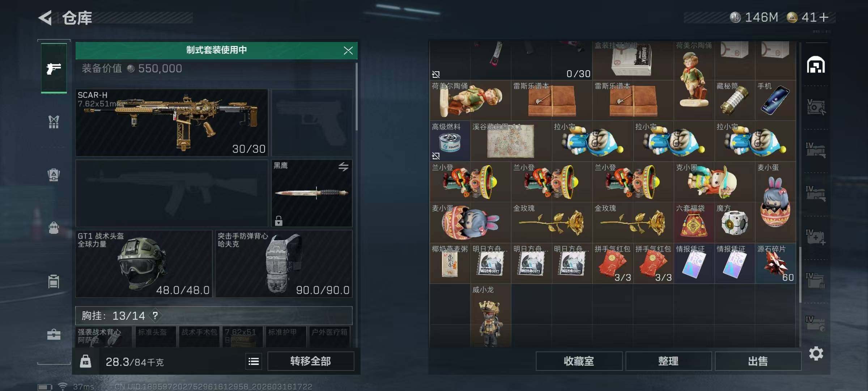The width and height of the screenshot is (868, 391).
Task: Select the pistol weapons tab in the sidebar
Action: (54, 68)
